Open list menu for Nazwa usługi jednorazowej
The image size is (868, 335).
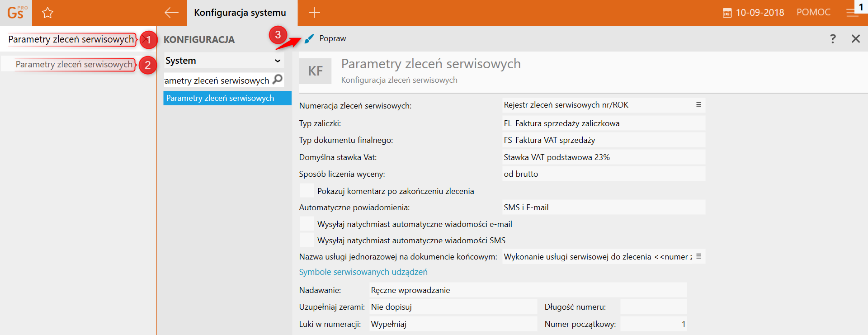[x=698, y=256]
